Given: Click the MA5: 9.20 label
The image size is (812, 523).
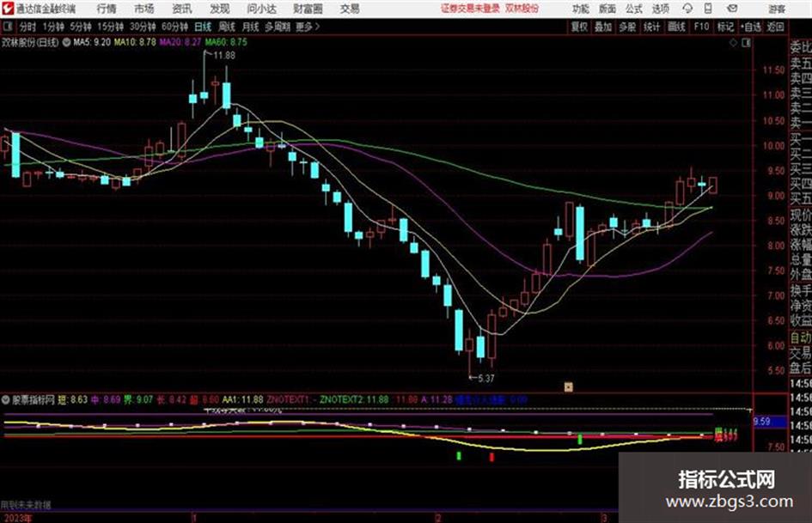Looking at the screenshot, I should click(x=92, y=42).
